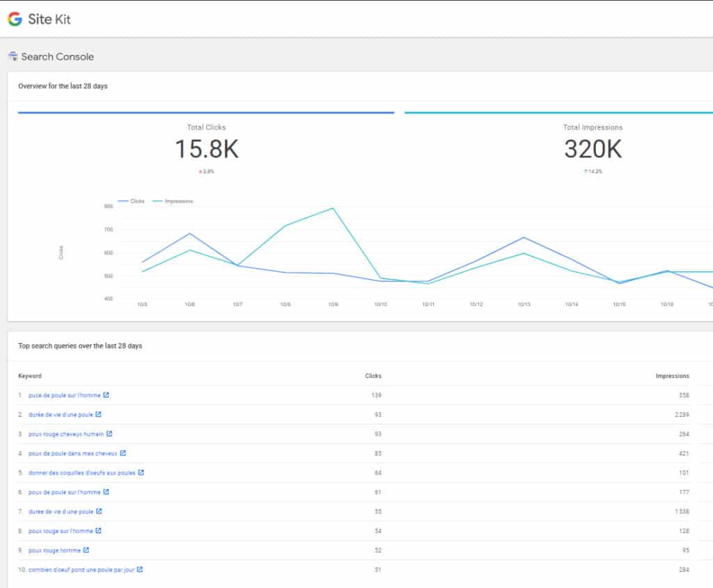Open keyword link poux rouge sur l'homme
Screen dimensions: 713x588
61,531
